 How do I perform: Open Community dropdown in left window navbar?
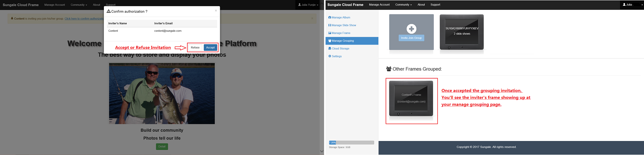point(79,5)
